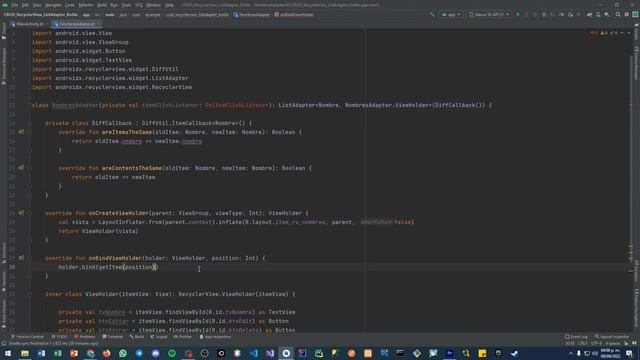
Task: Toggle Device File Explorer on right sidebar
Action: pos(636,307)
